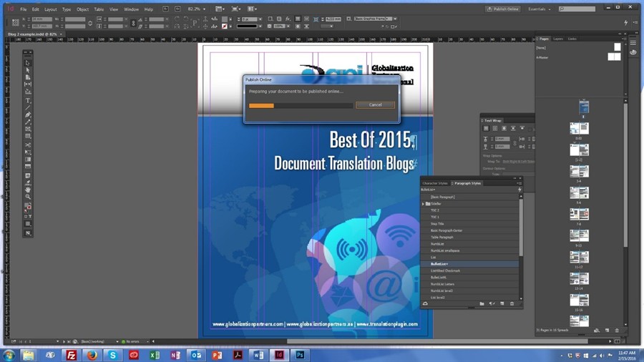Expand the Sidebar style group
This screenshot has height=362, width=644.
pos(423,204)
